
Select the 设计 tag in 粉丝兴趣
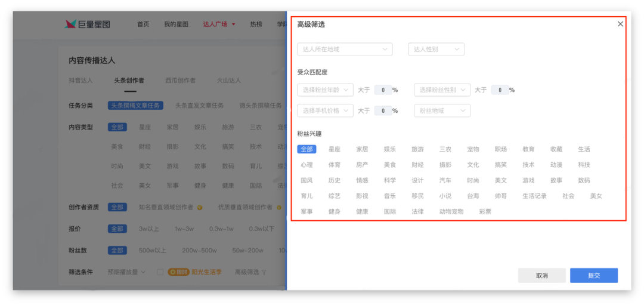click(x=417, y=180)
